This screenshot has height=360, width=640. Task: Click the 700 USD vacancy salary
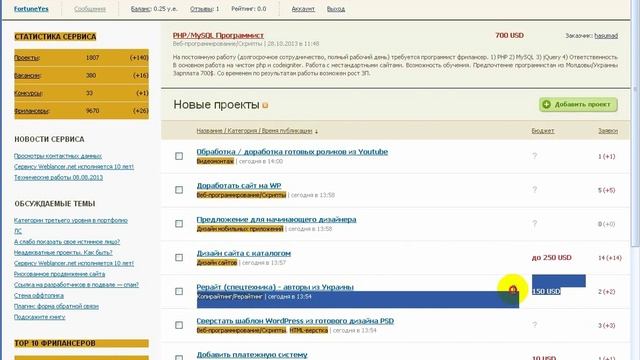(509, 36)
